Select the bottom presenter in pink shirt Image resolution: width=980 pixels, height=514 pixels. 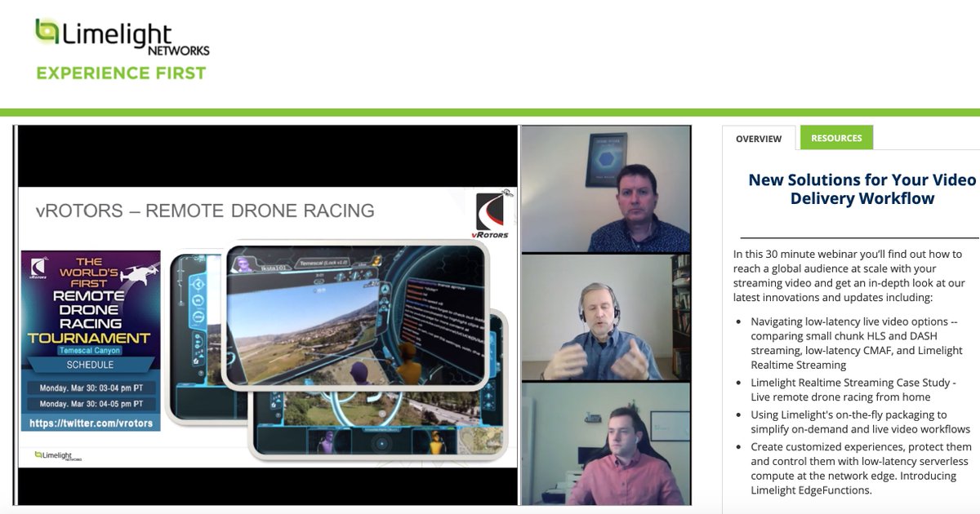click(605, 444)
